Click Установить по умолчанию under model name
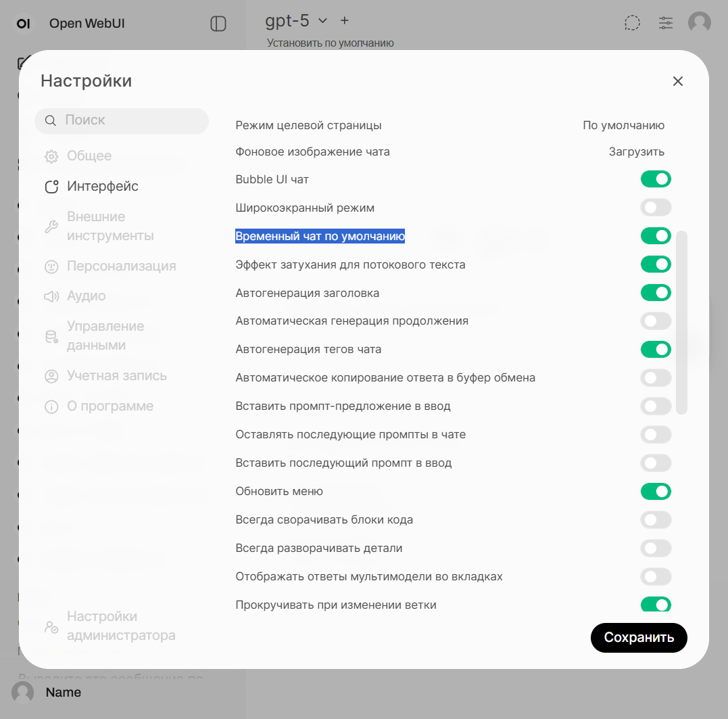728x719 pixels. (x=330, y=43)
